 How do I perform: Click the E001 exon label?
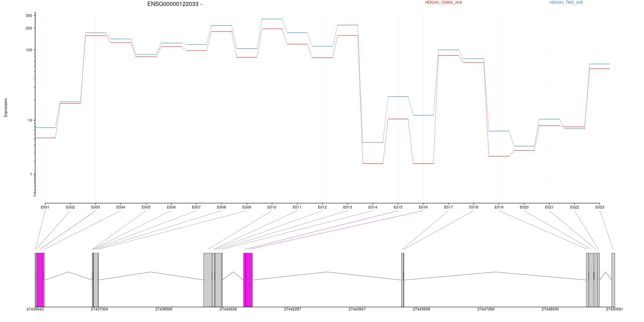[45, 207]
